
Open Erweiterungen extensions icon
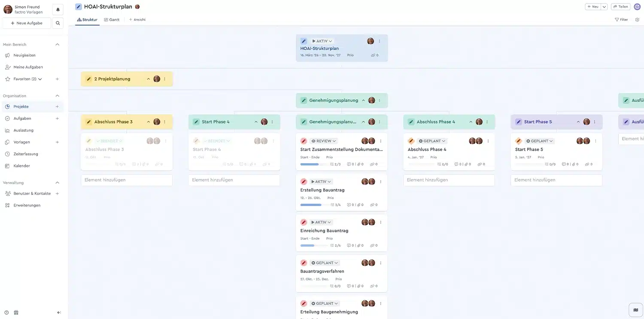click(x=7, y=205)
